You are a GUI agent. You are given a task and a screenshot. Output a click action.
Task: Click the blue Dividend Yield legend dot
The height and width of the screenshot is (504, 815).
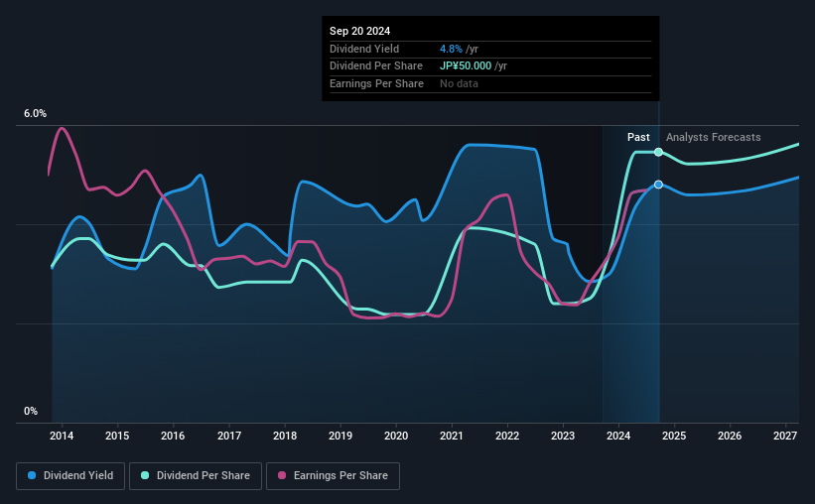tap(32, 475)
